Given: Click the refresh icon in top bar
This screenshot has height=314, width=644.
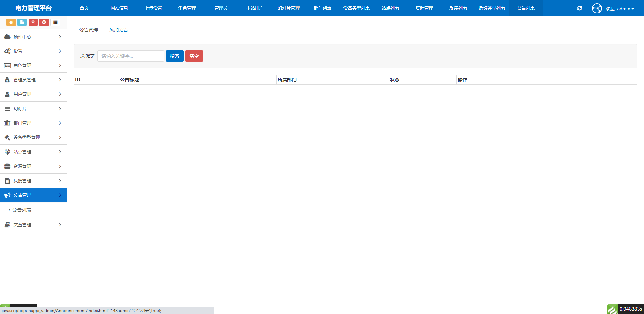Looking at the screenshot, I should 579,8.
